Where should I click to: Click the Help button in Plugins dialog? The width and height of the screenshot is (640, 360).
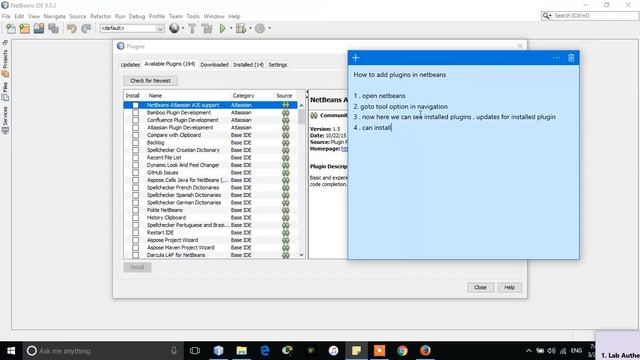pyautogui.click(x=509, y=287)
